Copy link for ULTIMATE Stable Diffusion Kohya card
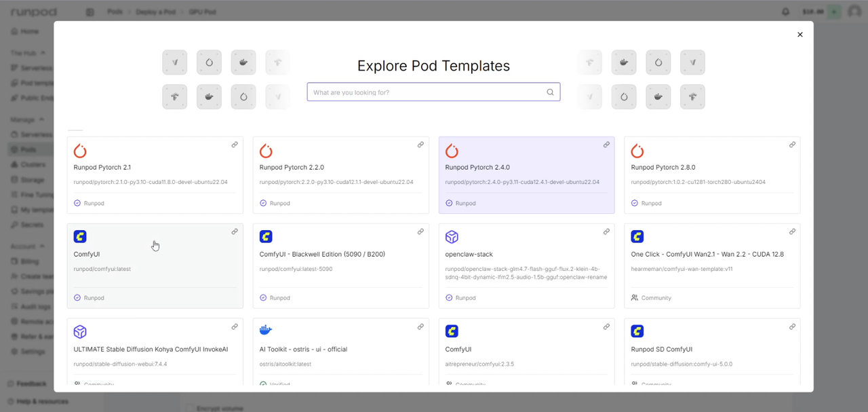The image size is (868, 412). [235, 326]
